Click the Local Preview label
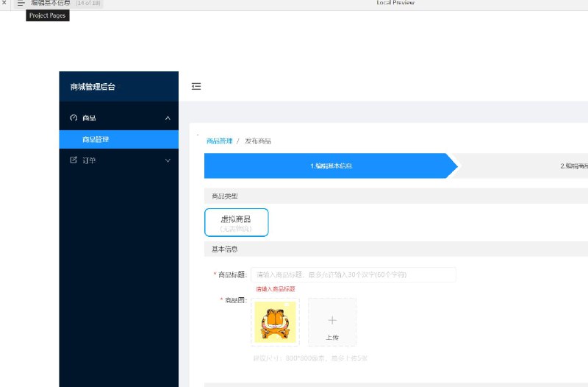588x387 pixels. [395, 3]
